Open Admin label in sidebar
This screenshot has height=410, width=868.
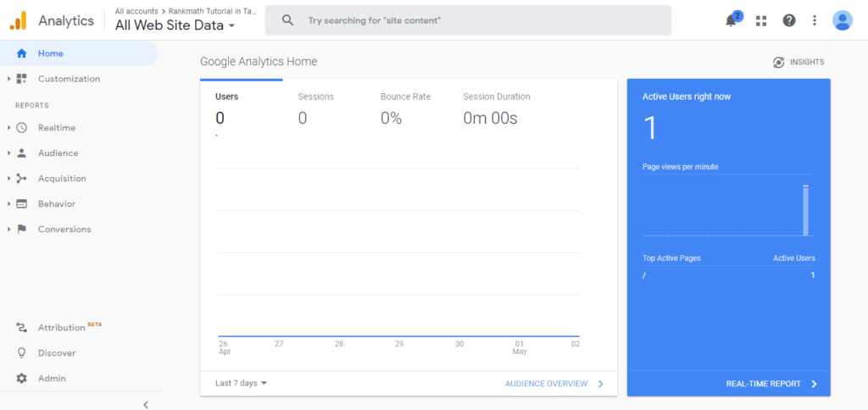tap(52, 379)
